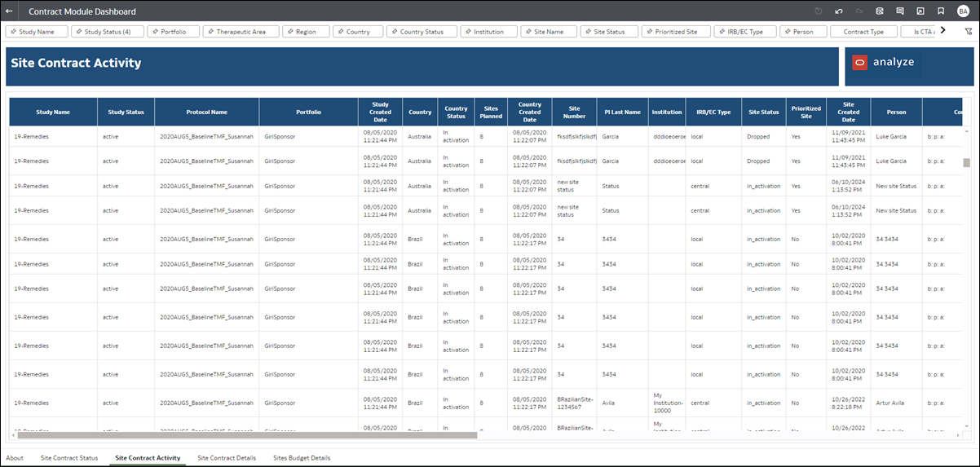Image resolution: width=980 pixels, height=467 pixels.
Task: Click the Site Number column header
Action: (574, 112)
